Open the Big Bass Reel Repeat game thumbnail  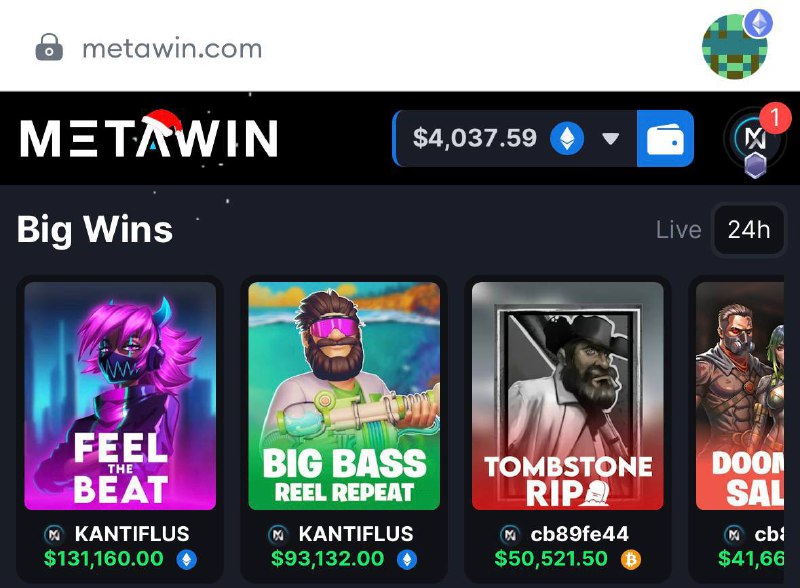tap(344, 396)
